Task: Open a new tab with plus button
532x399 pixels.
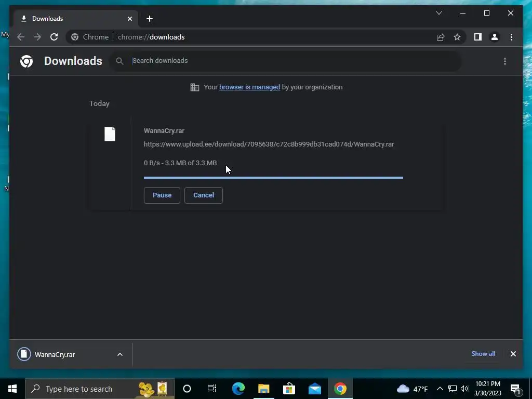Action: coord(150,19)
